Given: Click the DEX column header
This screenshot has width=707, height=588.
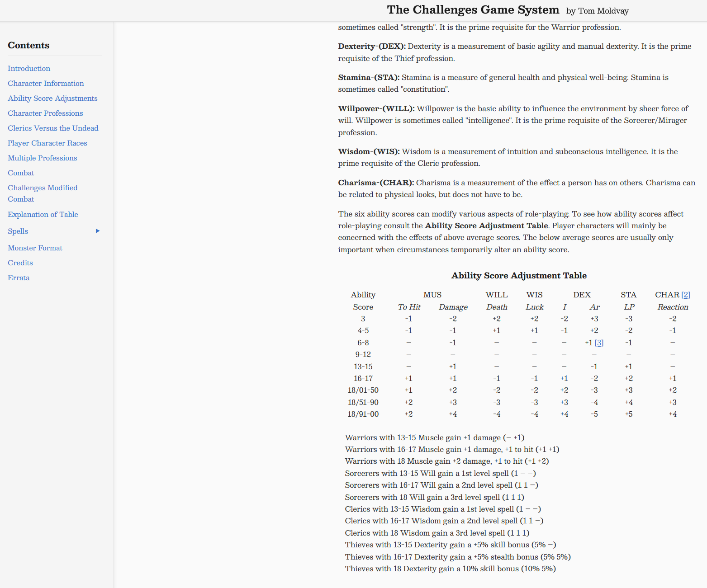Looking at the screenshot, I should coord(582,295).
